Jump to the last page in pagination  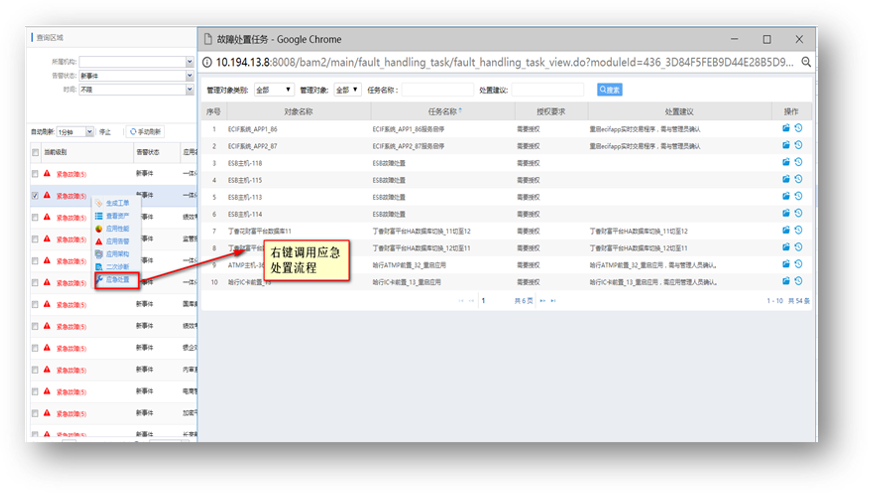[x=553, y=301]
